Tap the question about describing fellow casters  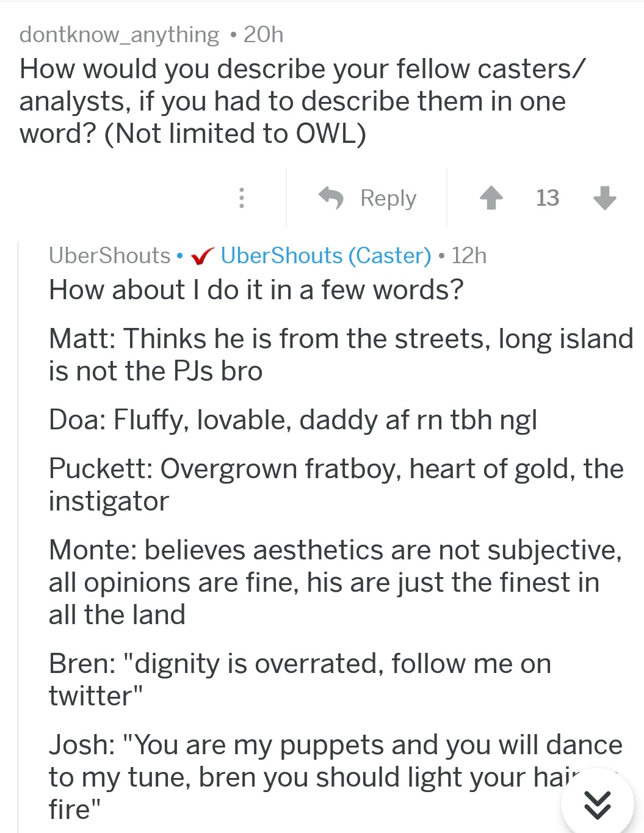[x=302, y=101]
